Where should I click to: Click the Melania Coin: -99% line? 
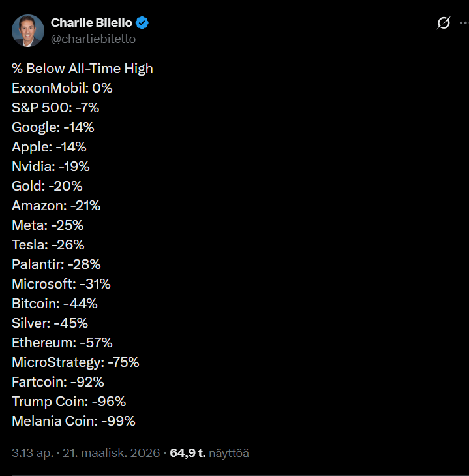coord(73,421)
